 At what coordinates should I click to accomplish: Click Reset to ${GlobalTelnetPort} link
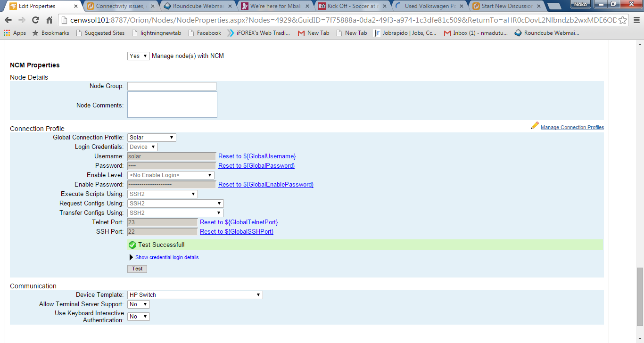point(239,222)
